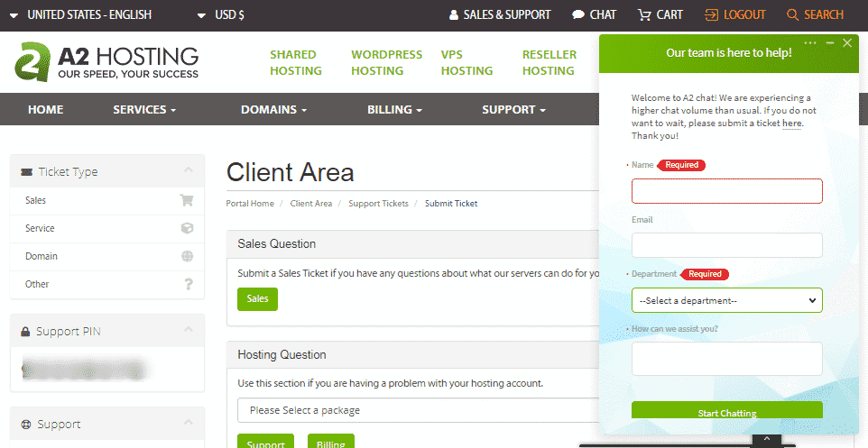Select the Other ticket type
This screenshot has height=448, width=868.
(107, 284)
